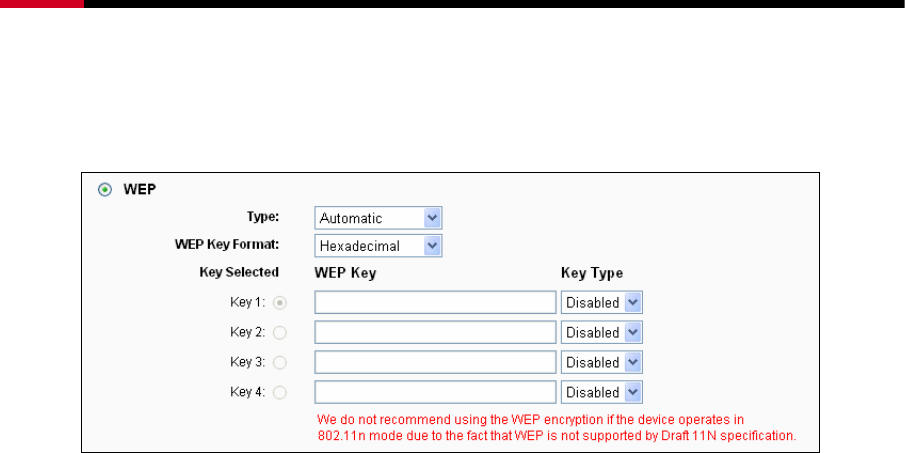Open the Type dropdown set to Automatic
905x453 pixels.
[x=379, y=218]
